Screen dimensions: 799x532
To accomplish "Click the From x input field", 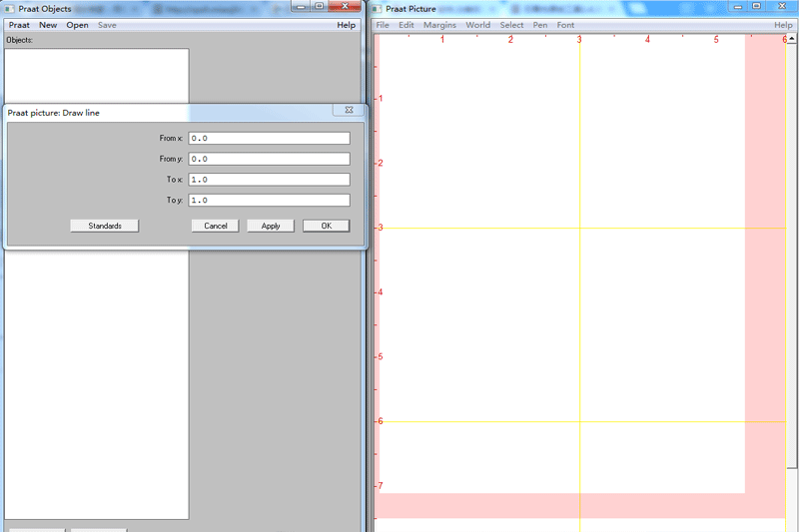I will (x=269, y=139).
